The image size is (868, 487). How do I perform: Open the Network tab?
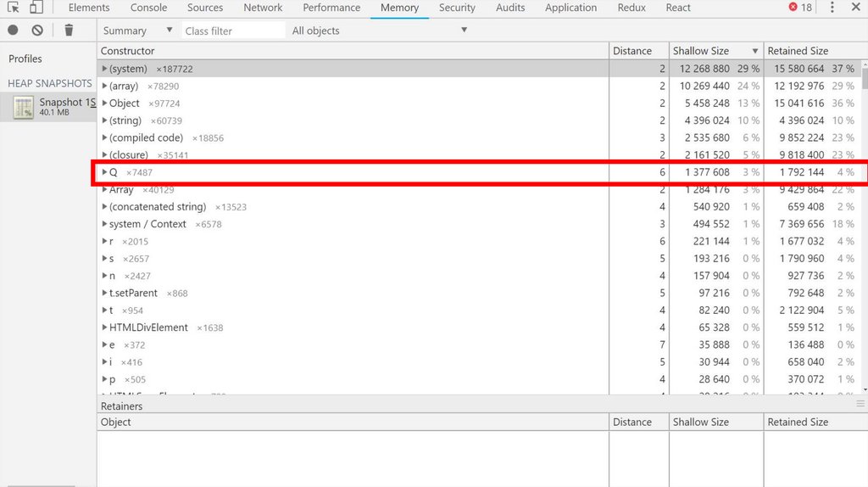[263, 8]
